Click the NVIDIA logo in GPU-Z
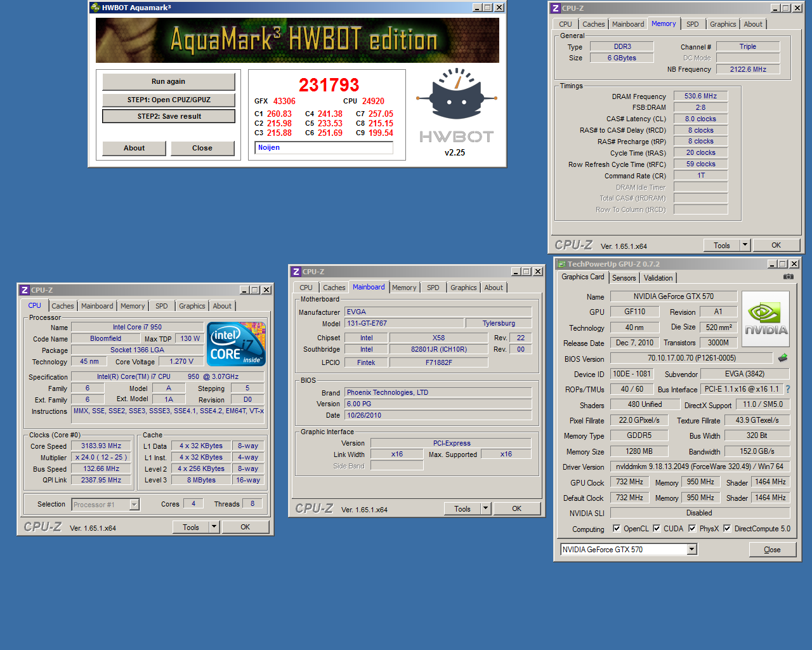 tap(766, 319)
